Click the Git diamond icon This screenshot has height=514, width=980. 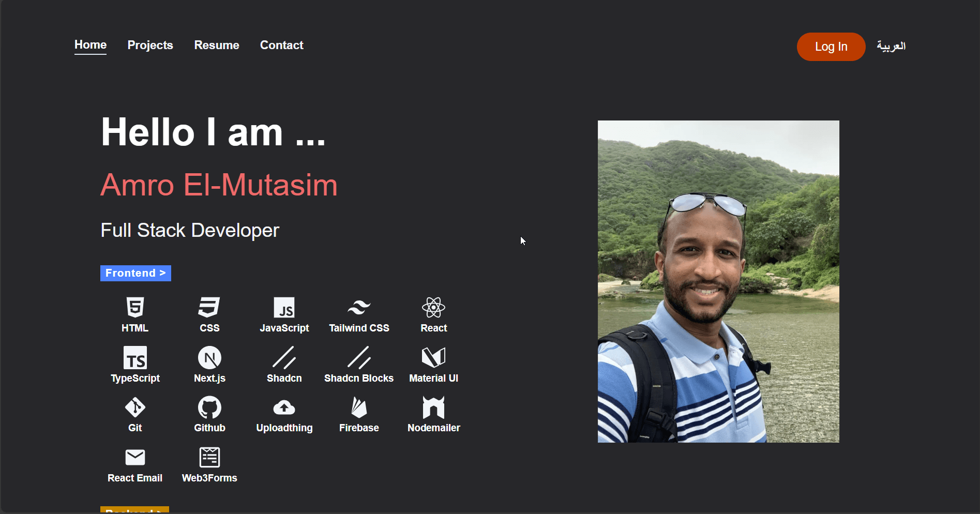click(x=135, y=407)
